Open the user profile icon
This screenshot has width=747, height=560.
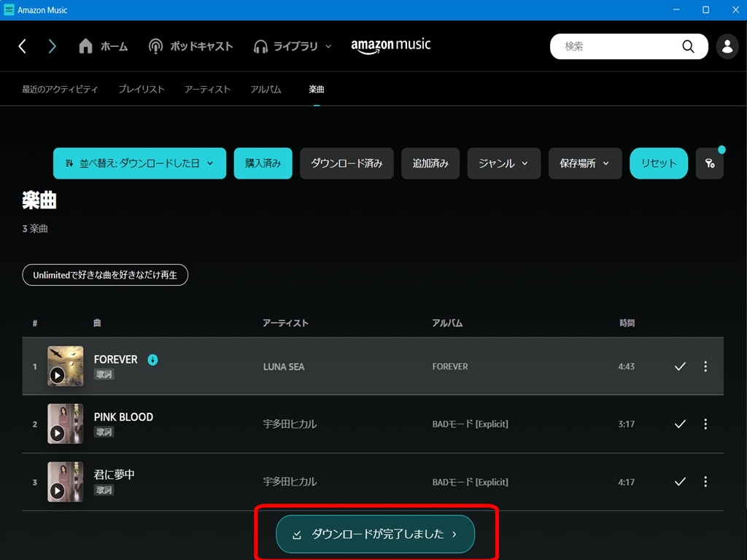[x=727, y=46]
